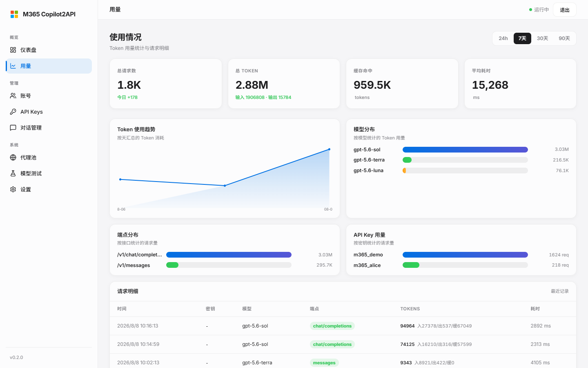This screenshot has height=368, width=588.
Task: Open 设置 in the sidebar
Action: coord(49,189)
